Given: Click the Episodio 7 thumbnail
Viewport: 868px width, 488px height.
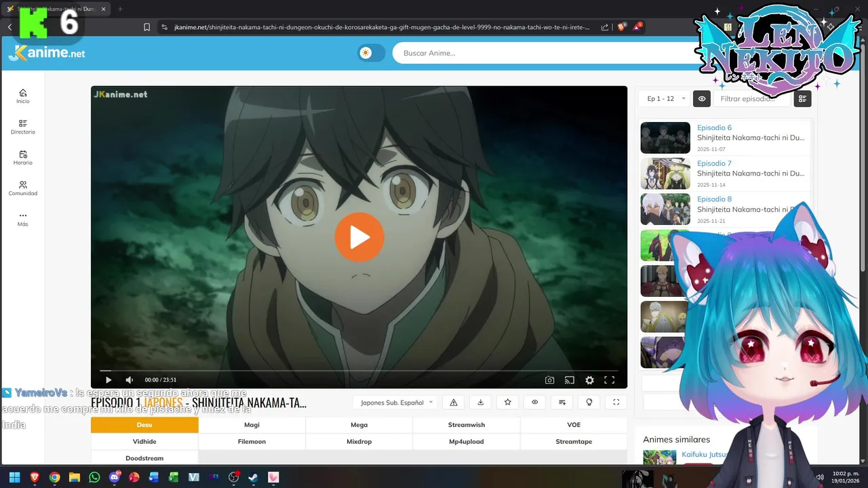Looking at the screenshot, I should [665, 174].
